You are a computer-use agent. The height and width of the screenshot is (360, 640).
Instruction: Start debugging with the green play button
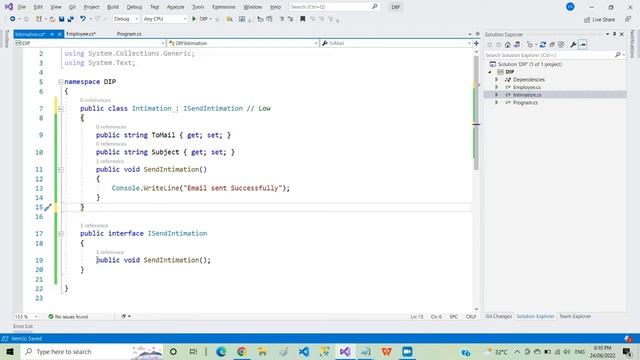pyautogui.click(x=194, y=19)
